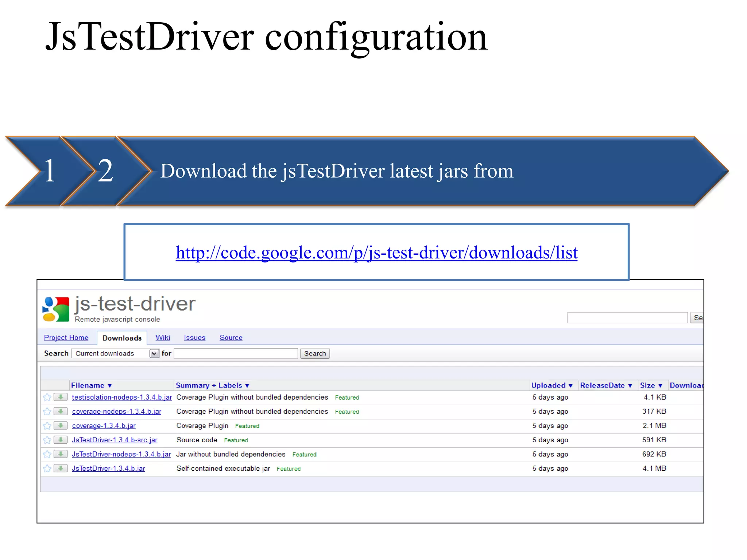Click the js-test-driver project title
Screen dimensions: 747x560
tap(135, 304)
